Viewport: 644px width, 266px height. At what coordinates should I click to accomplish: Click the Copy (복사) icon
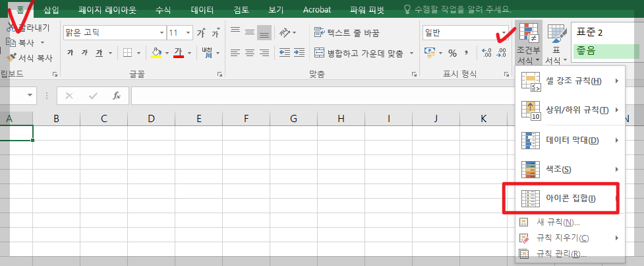(11, 42)
